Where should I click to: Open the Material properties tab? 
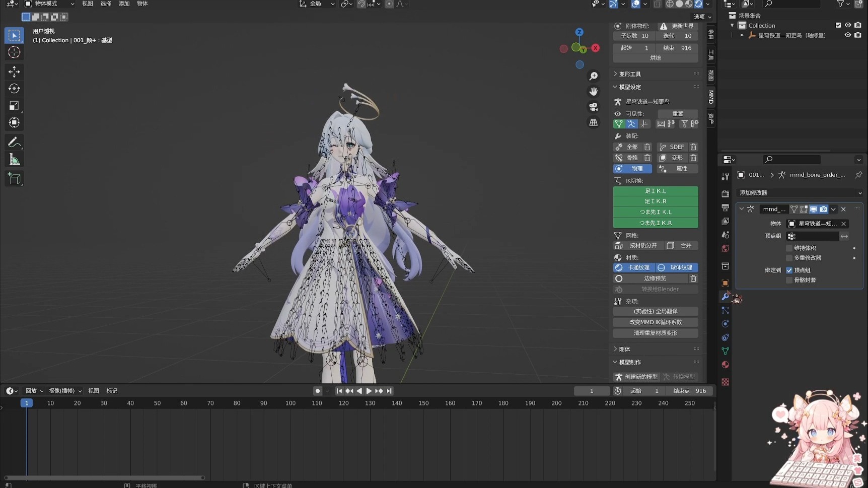pos(725,365)
